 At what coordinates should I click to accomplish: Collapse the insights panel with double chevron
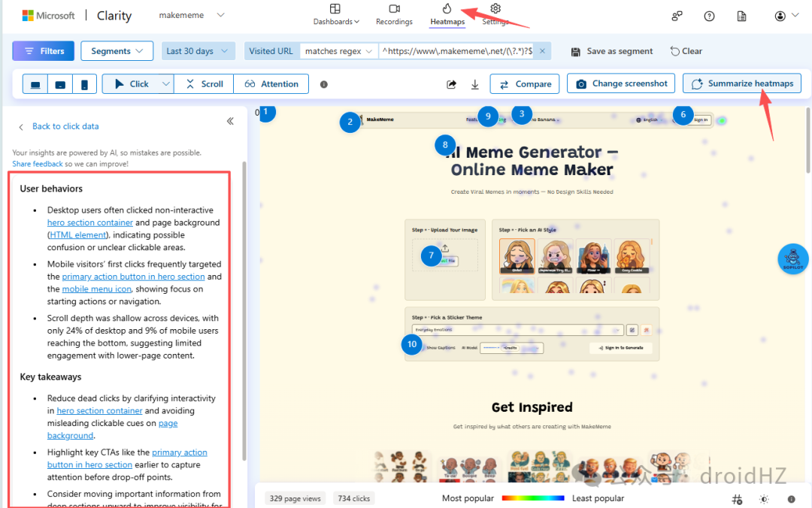[231, 121]
